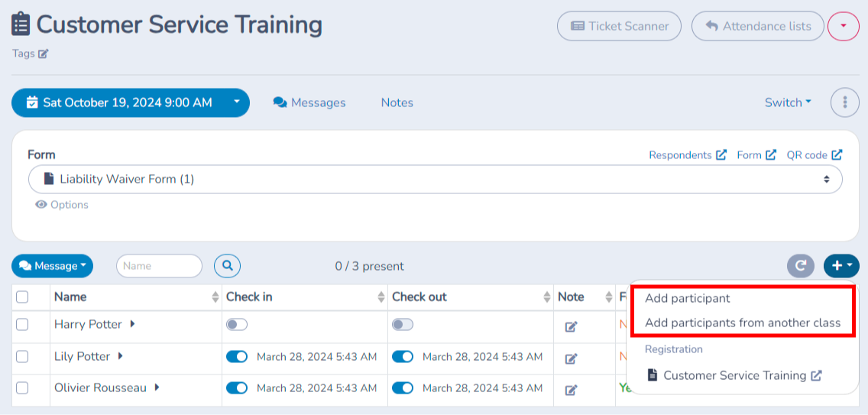Open the three-dot more options menu

click(845, 102)
